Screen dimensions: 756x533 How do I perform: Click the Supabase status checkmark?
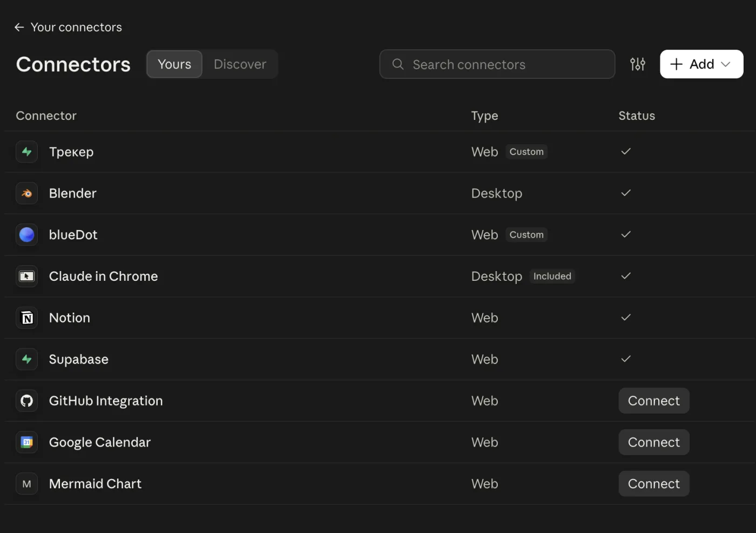coord(626,359)
